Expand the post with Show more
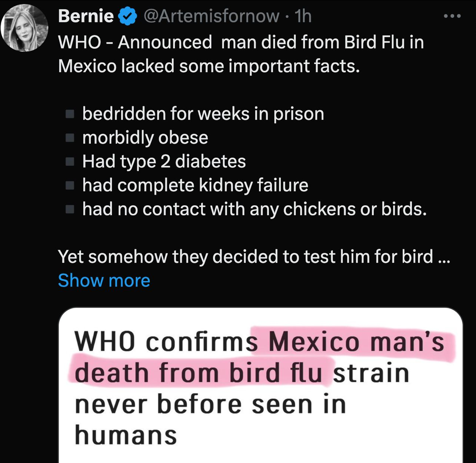This screenshot has height=463, width=476. coord(104,280)
